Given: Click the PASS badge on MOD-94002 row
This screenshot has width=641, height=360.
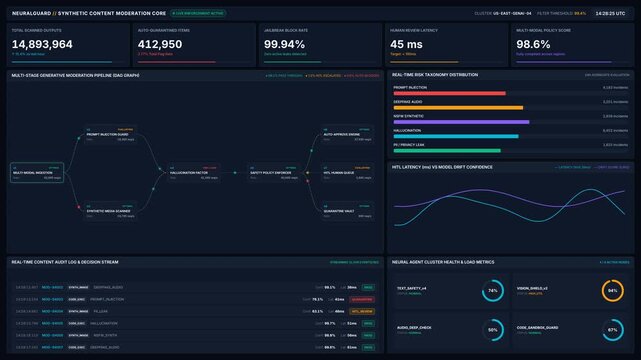Looking at the screenshot, I should pyautogui.click(x=368, y=287).
